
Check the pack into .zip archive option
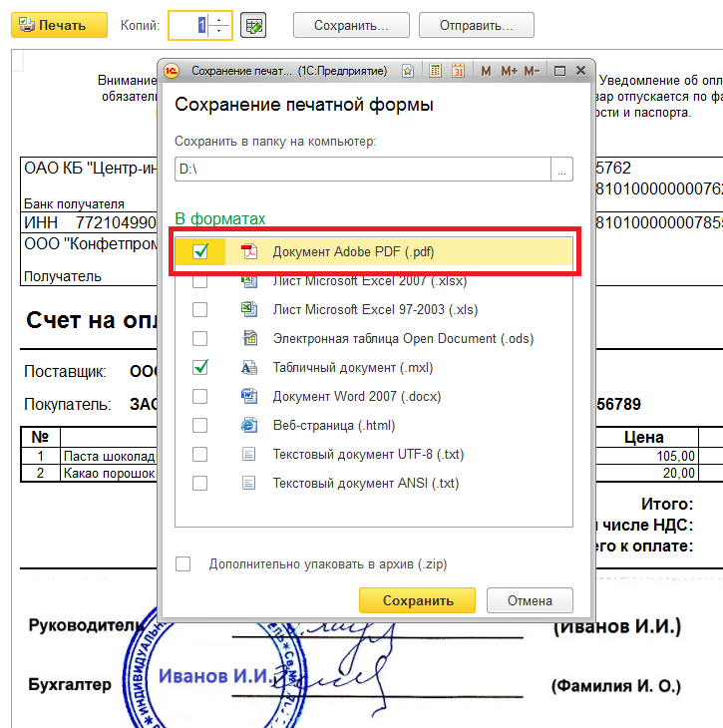[x=182, y=564]
